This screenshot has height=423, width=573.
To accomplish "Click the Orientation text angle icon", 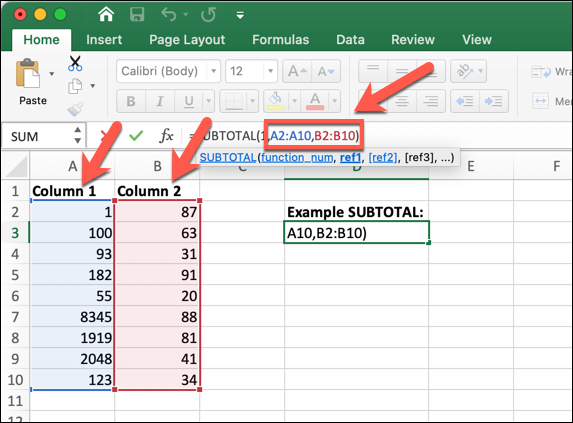I will (x=464, y=71).
